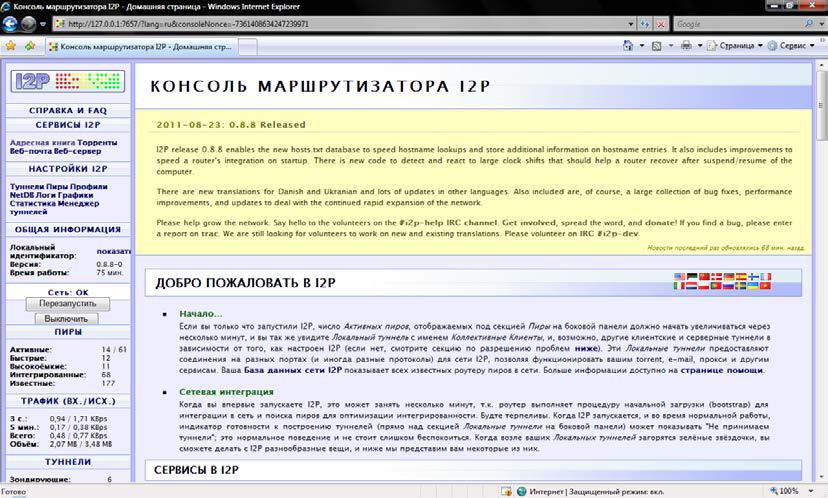Image resolution: width=828 pixels, height=498 pixels.
Task: Switch language via the United States flag
Action: pyautogui.click(x=681, y=276)
